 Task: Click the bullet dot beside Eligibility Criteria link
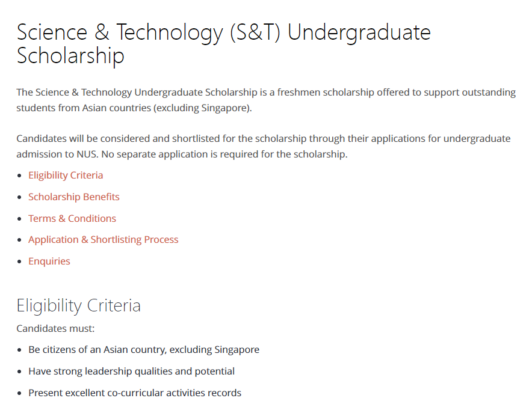pos(19,176)
